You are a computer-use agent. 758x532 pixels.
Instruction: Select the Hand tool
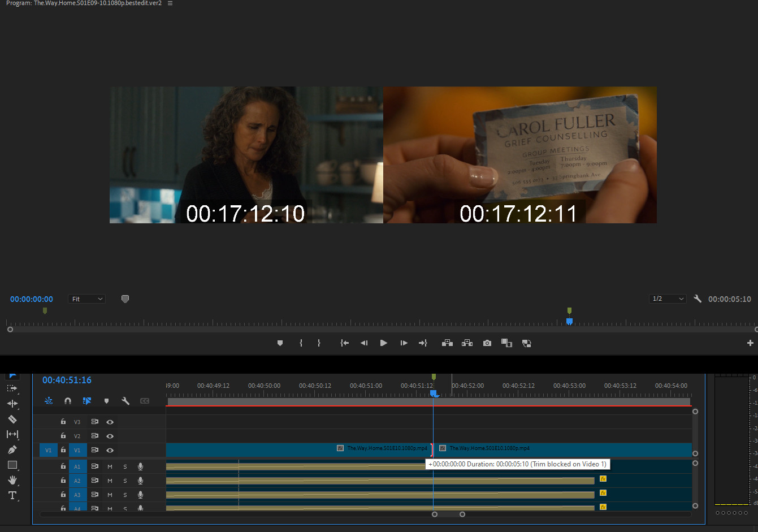(x=12, y=480)
